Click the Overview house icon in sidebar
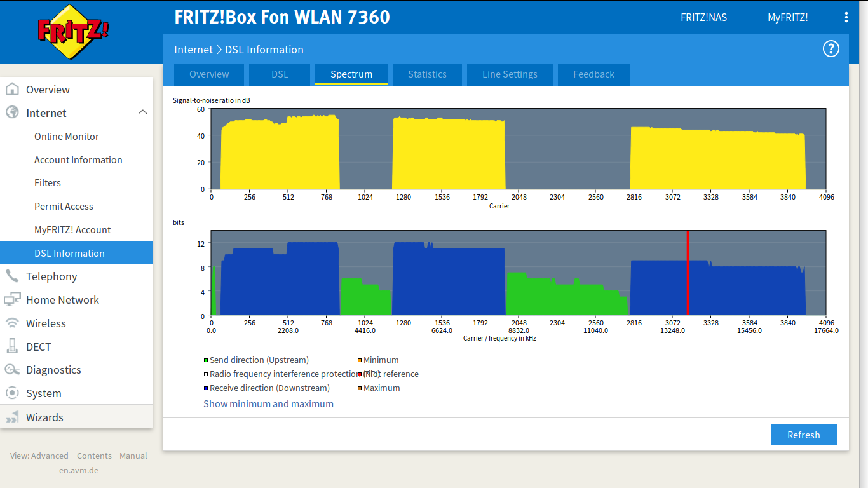The image size is (868, 488). 12,90
